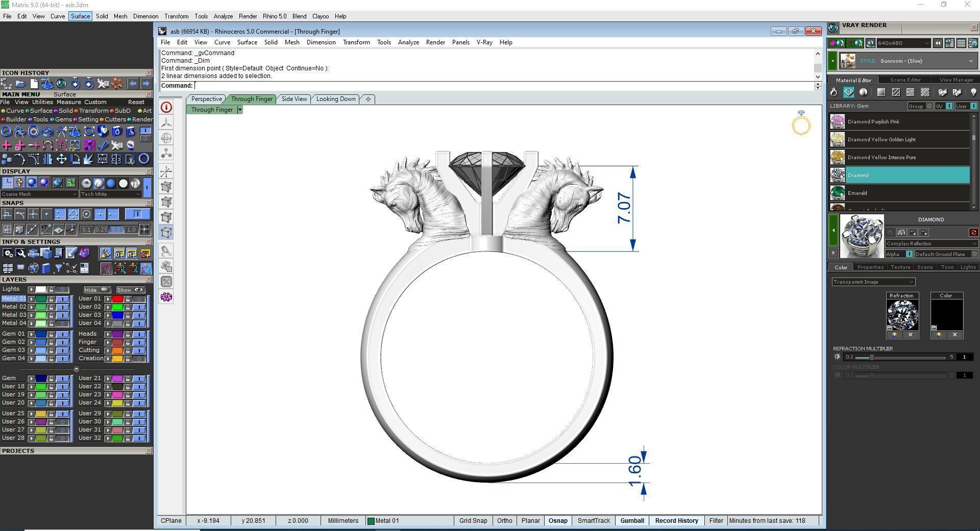Viewport: 980px width, 531px height.
Task: Toggle Gumball in status bar
Action: (x=632, y=521)
